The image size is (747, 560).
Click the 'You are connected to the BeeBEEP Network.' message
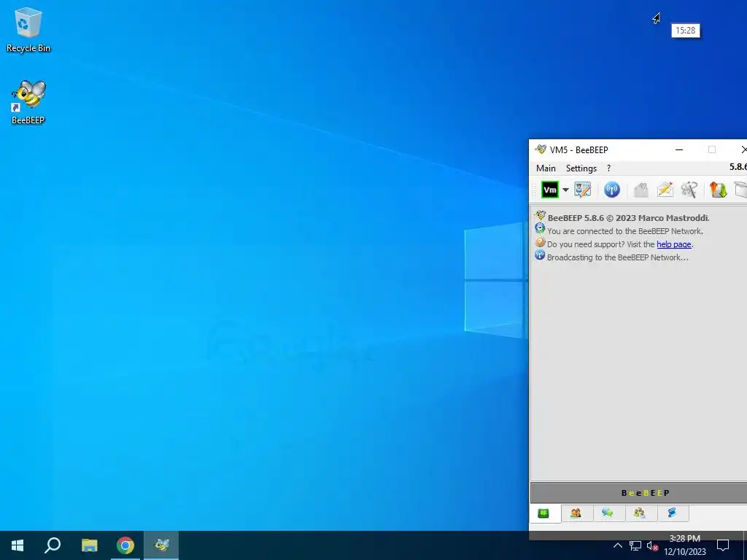[625, 231]
